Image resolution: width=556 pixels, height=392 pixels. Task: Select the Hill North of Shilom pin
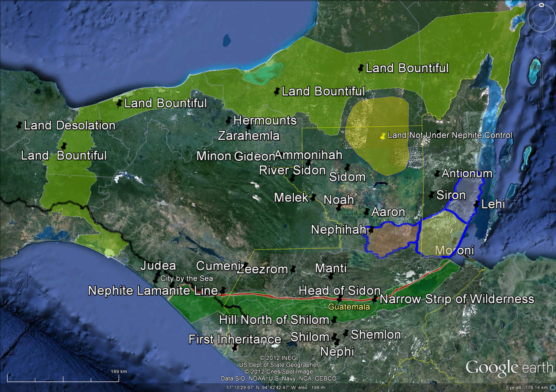tap(334, 320)
